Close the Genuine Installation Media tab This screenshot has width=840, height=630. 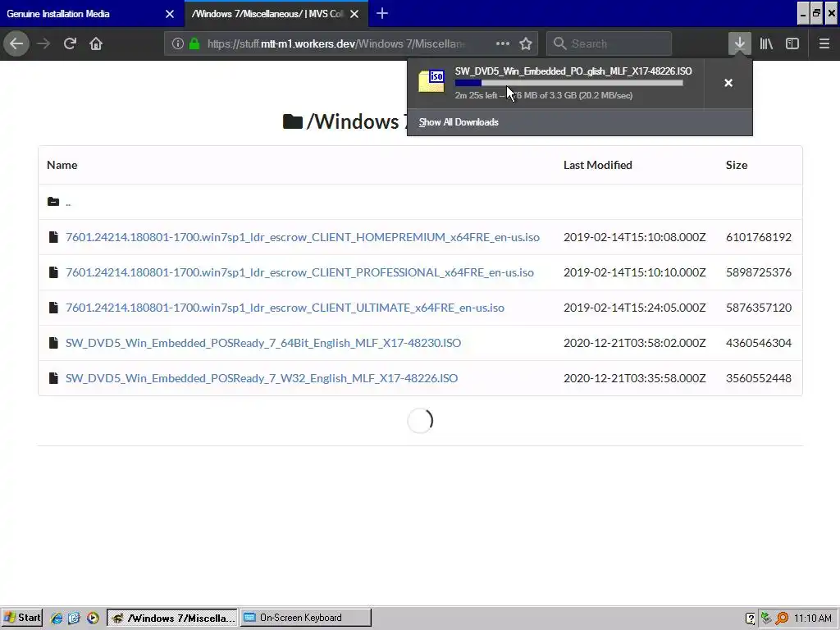(x=170, y=14)
